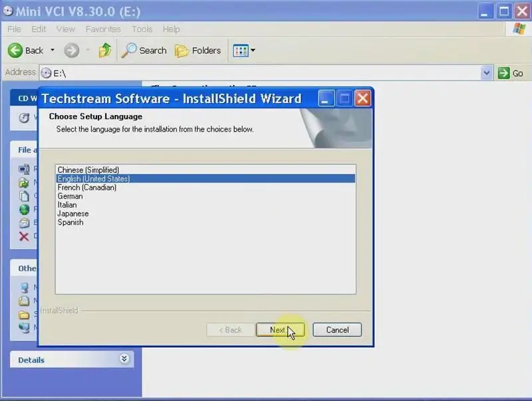This screenshot has height=401, width=532.
Task: Select Chinese (Simplified) language
Action: tap(205, 170)
